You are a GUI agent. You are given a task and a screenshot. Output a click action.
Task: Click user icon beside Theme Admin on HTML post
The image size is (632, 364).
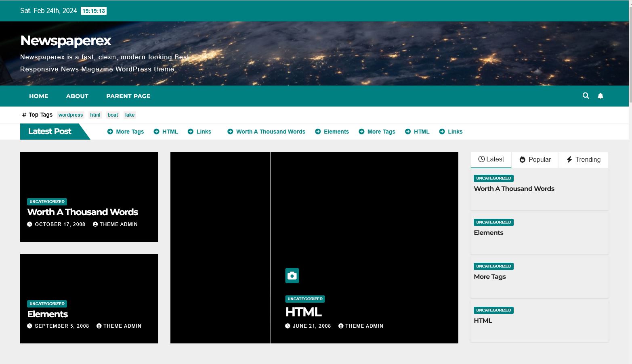point(341,326)
